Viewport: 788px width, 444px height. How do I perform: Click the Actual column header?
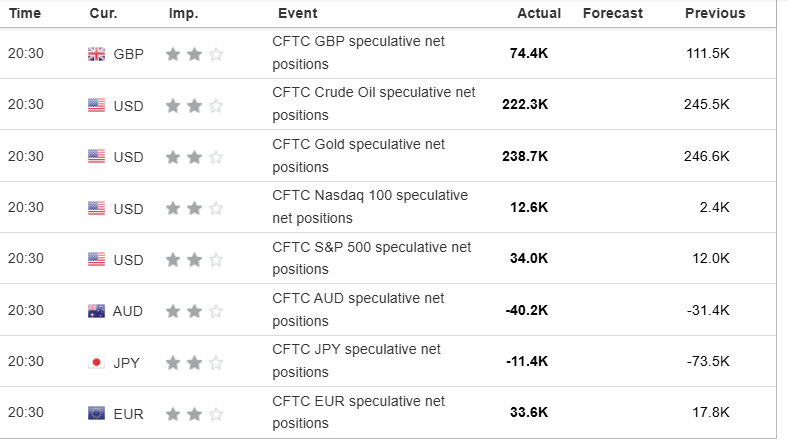click(539, 13)
